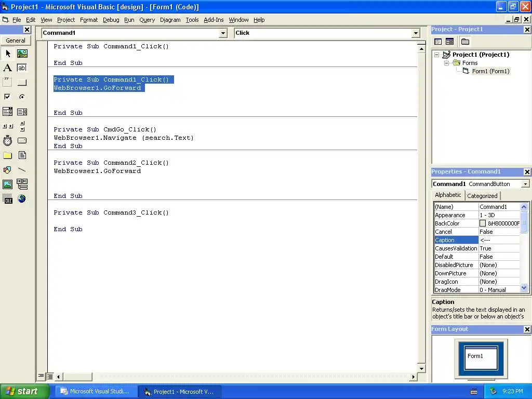The width and height of the screenshot is (532, 399).
Task: Collapse the Project1 tree node
Action: click(437, 55)
